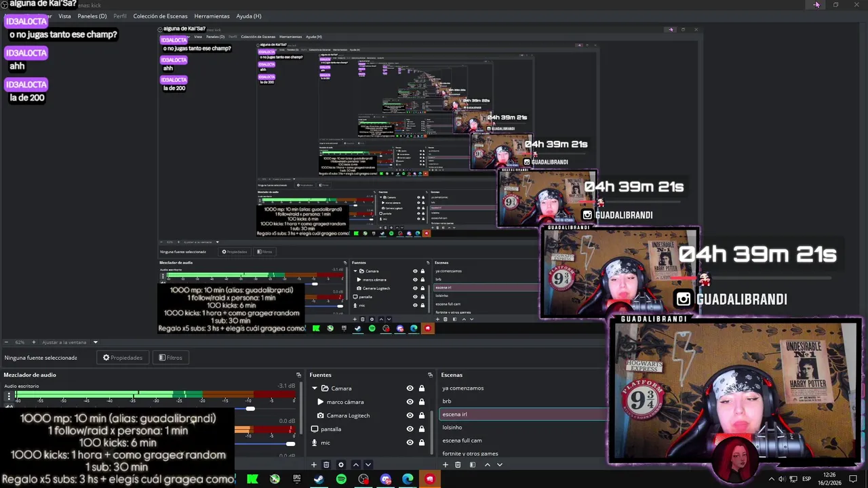This screenshot has height=488, width=868.
Task: Click the Camara group folder icon
Action: 325,388
